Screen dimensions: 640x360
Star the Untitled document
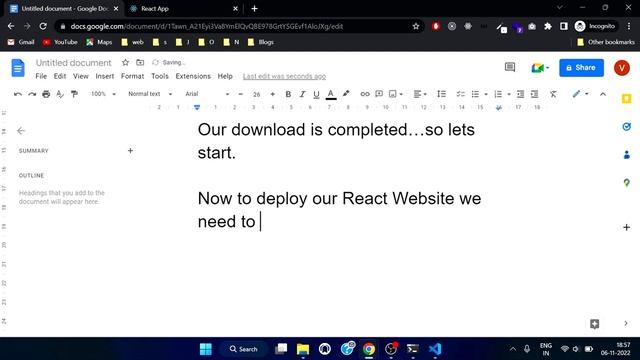point(125,62)
